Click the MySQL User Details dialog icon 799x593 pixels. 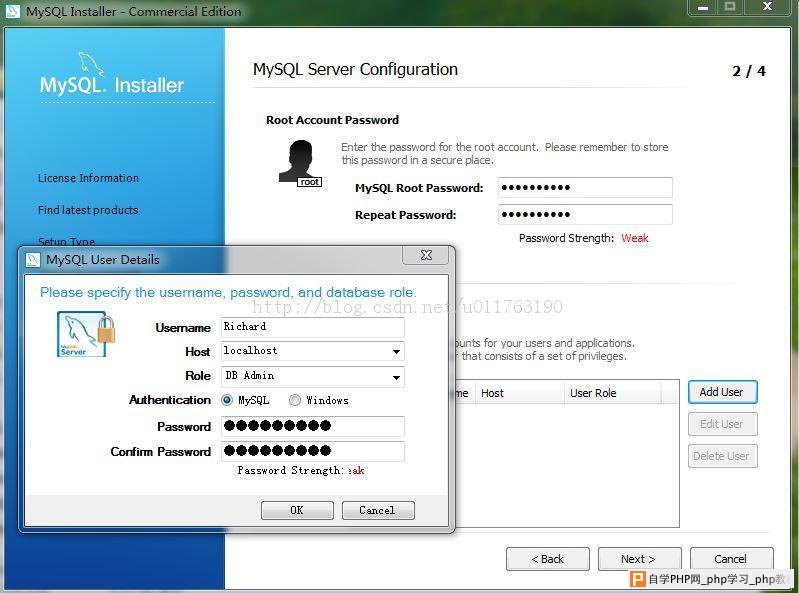click(x=33, y=260)
